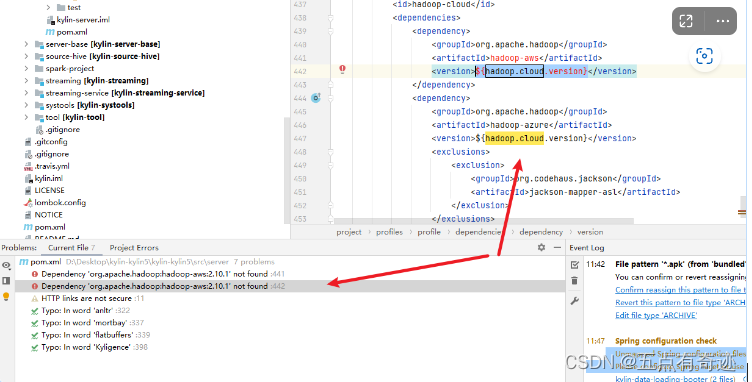Screen dimensions: 752x382
Task: Click 'Confirm reassign this pattern' link
Action: coord(681,290)
